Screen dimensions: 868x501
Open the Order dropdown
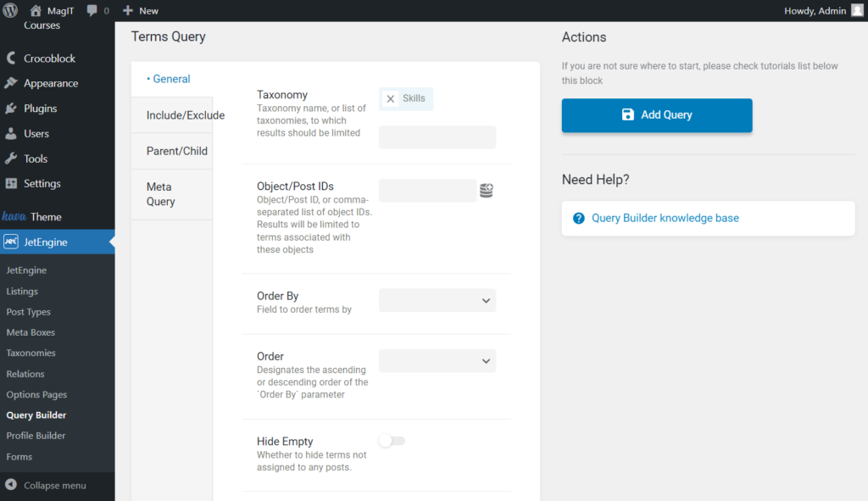437,361
